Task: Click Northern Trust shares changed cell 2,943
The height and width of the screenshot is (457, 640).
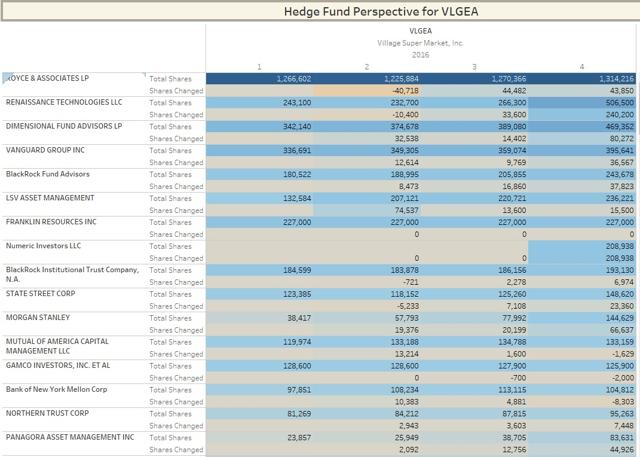Action: click(x=367, y=426)
